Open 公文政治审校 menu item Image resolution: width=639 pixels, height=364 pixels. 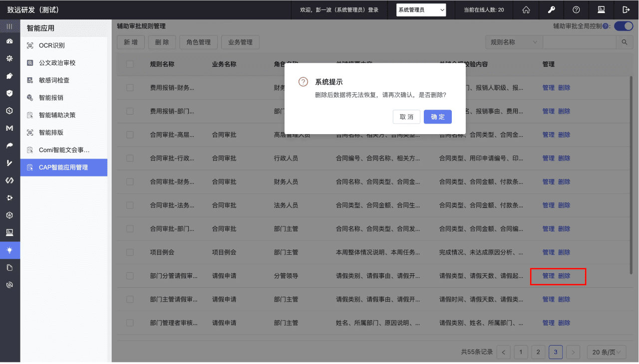tap(64, 63)
